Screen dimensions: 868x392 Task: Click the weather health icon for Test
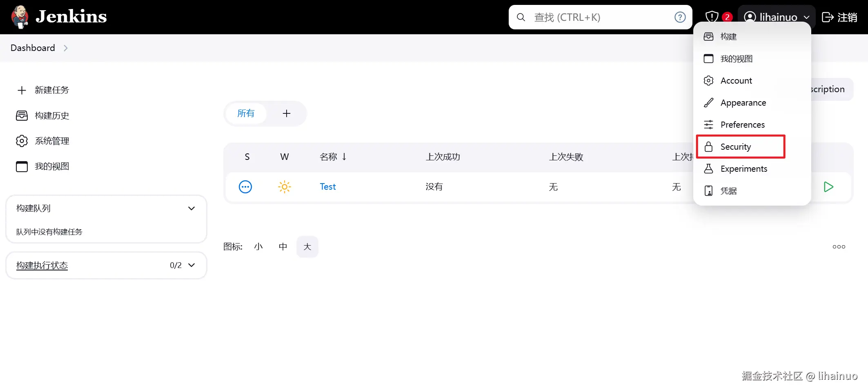coord(284,187)
